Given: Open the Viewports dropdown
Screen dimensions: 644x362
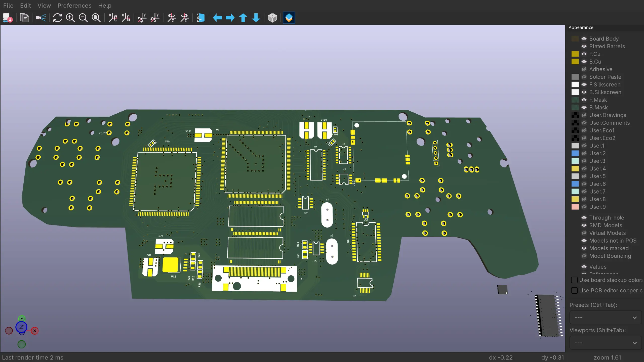Looking at the screenshot, I should pyautogui.click(x=606, y=343).
